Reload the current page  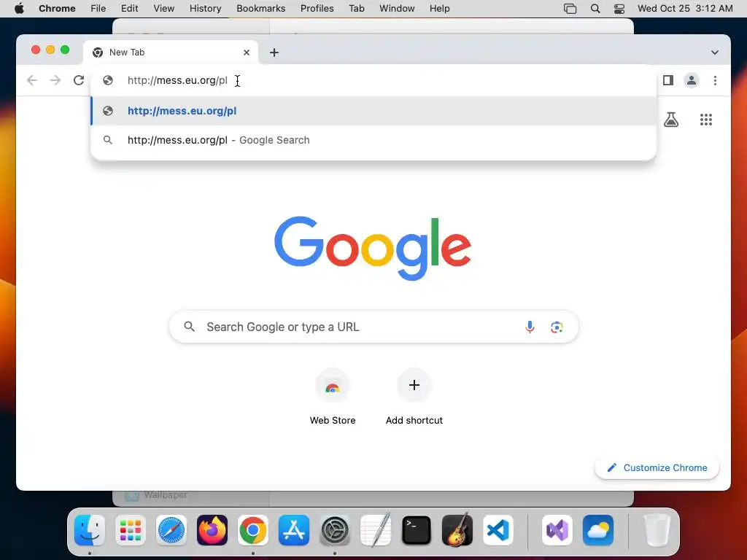(x=79, y=80)
